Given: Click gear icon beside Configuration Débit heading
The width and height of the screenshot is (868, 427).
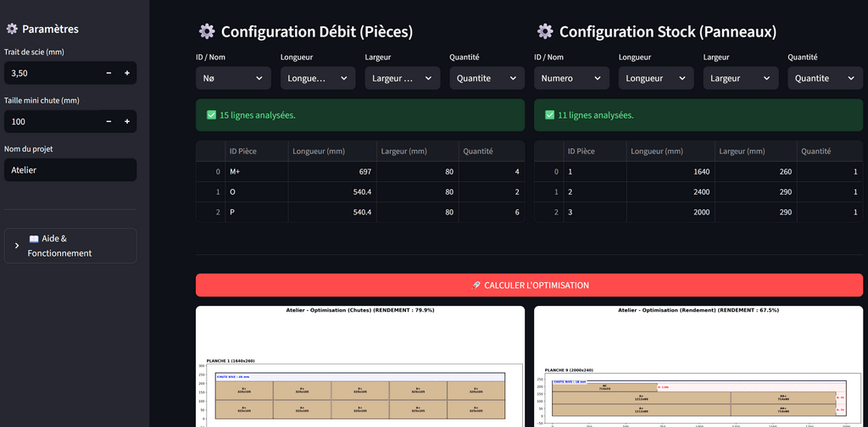Looking at the screenshot, I should point(207,32).
